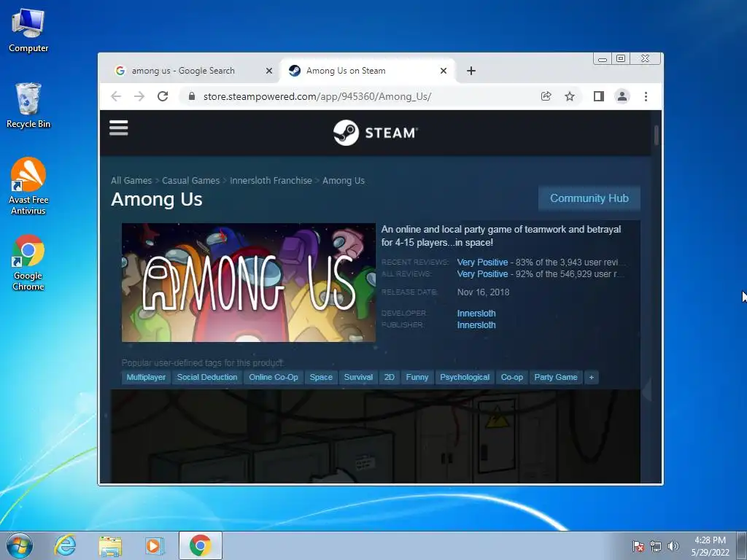The width and height of the screenshot is (747, 560).
Task: Open Computer desktop icon
Action: (28, 31)
